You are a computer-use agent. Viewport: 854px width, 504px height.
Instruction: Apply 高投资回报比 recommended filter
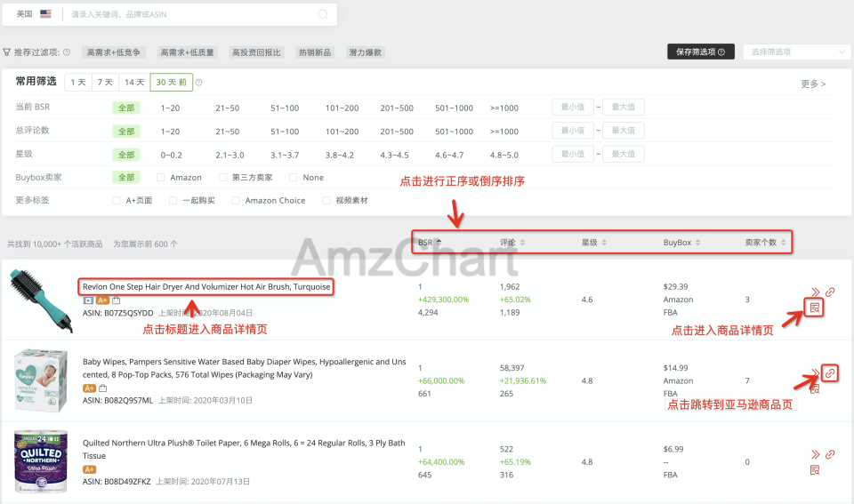coord(256,52)
